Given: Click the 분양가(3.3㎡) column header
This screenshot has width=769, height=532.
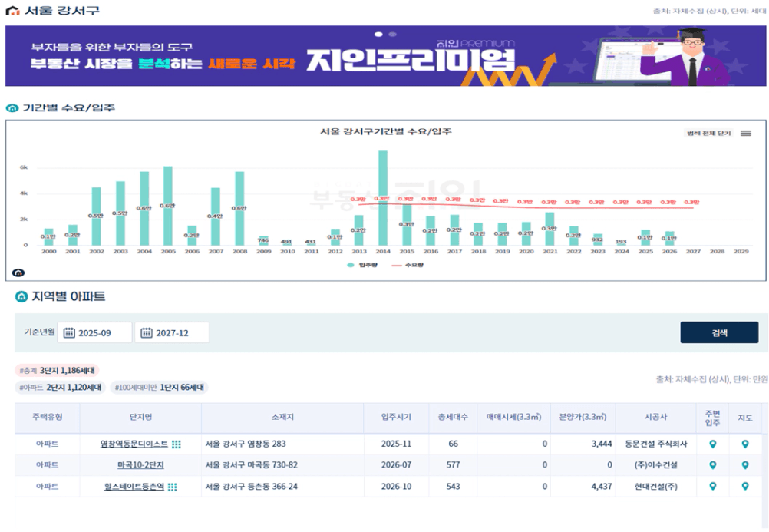Looking at the screenshot, I should pos(583,417).
